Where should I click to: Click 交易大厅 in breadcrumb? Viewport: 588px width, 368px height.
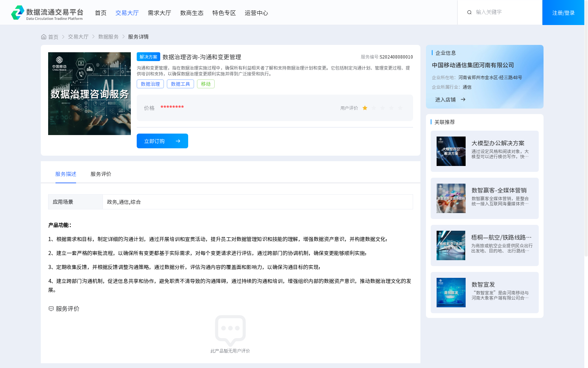[78, 37]
